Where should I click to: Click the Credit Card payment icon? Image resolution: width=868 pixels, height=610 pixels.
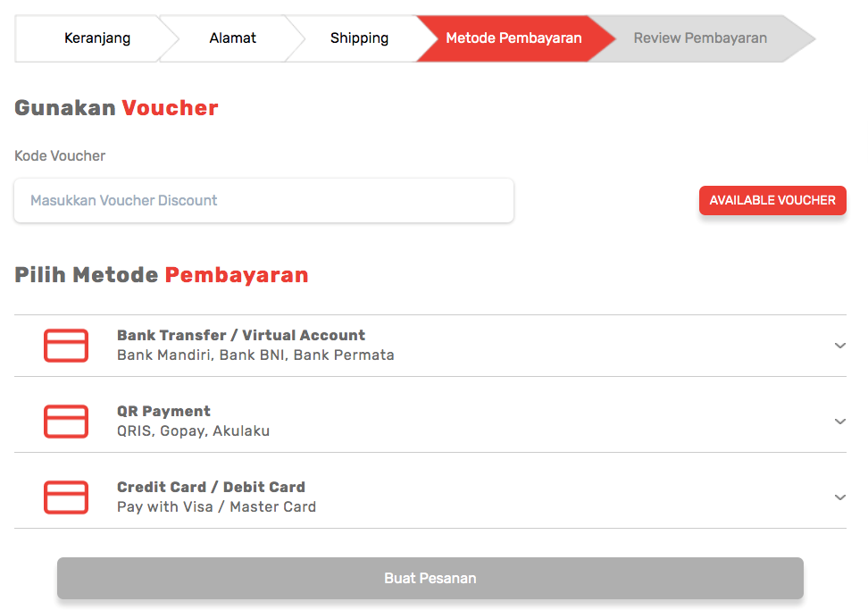66,497
